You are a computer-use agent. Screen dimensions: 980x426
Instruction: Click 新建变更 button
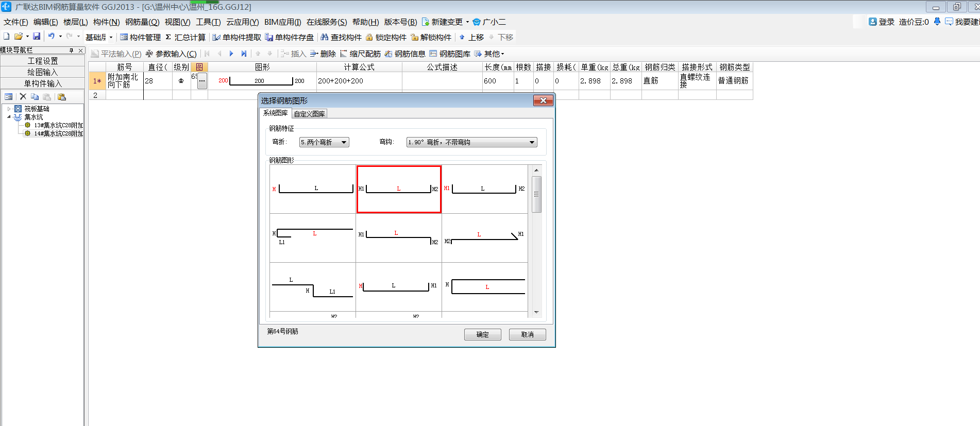click(x=442, y=22)
